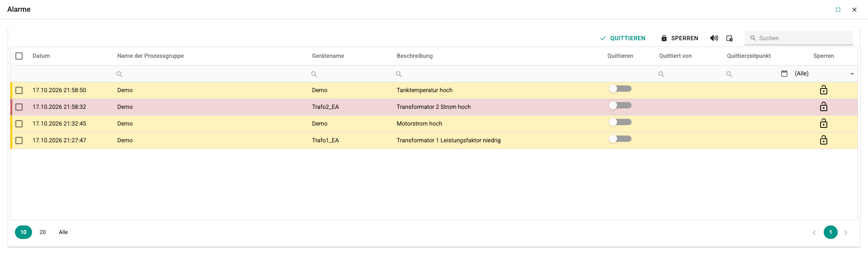
Task: Sort by Quittierzeitpunkt column header
Action: [749, 56]
